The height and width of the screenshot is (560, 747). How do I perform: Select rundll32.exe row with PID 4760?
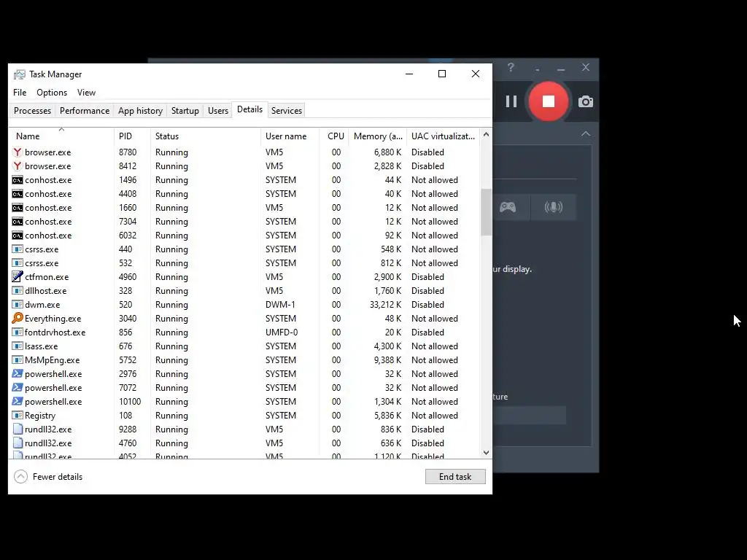pos(245,443)
